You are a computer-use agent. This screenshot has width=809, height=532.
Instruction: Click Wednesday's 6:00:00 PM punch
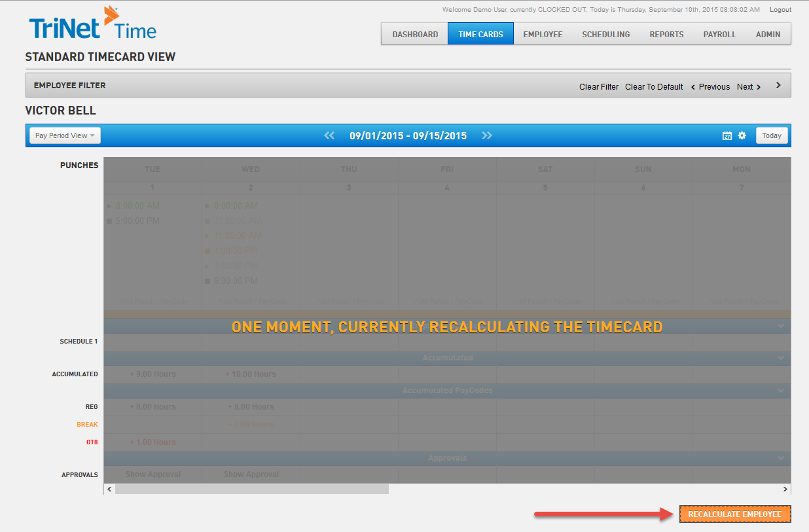click(x=236, y=281)
